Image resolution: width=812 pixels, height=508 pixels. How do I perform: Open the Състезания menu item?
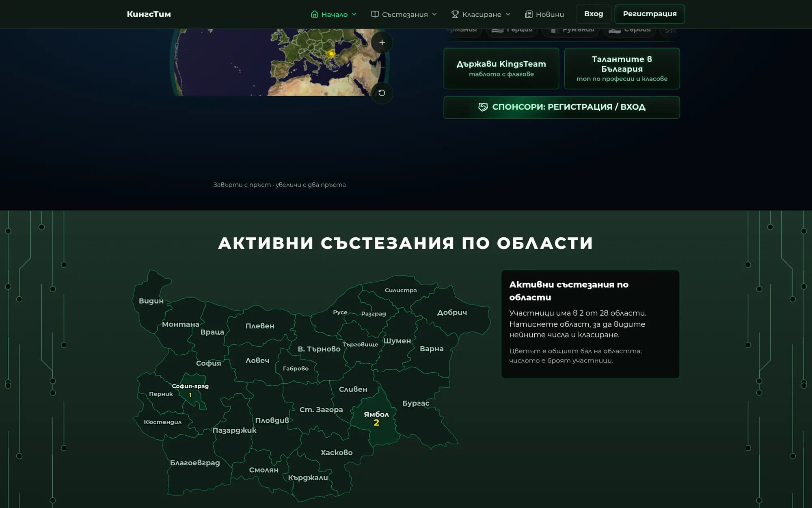click(404, 14)
